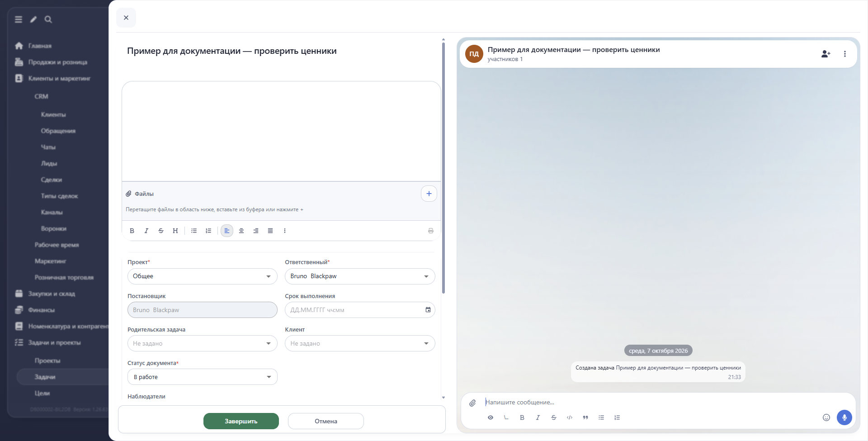The height and width of the screenshot is (441, 868).
Task: Expand the Клиент dropdown
Action: pos(360,343)
